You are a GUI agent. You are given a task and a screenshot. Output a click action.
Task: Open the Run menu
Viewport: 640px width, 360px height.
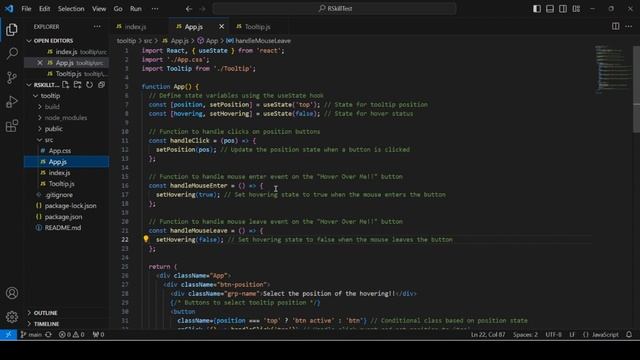coord(136,9)
